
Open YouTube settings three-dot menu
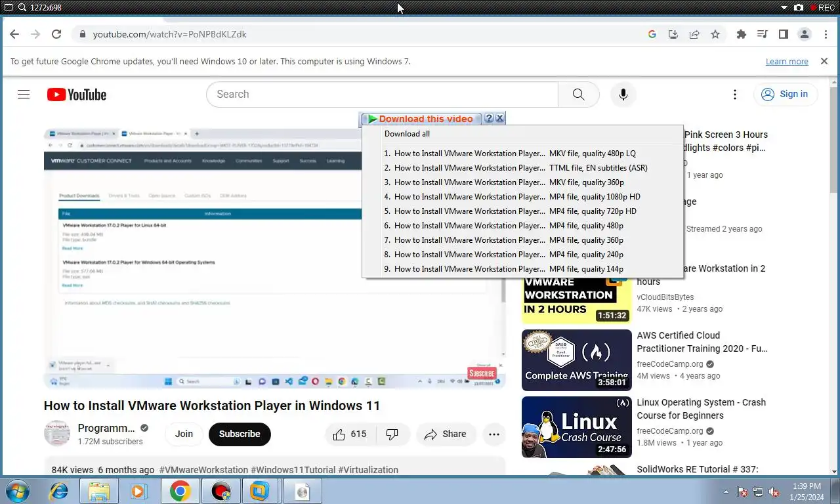point(735,94)
